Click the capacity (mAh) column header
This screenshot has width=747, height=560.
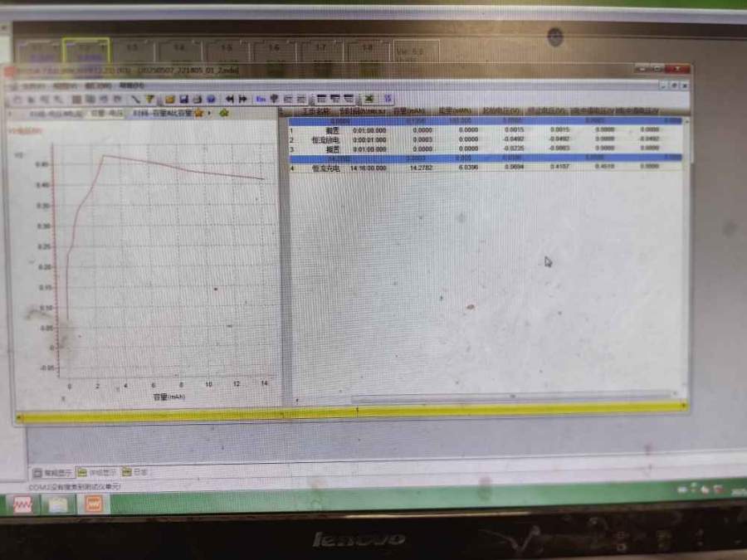pyautogui.click(x=409, y=111)
